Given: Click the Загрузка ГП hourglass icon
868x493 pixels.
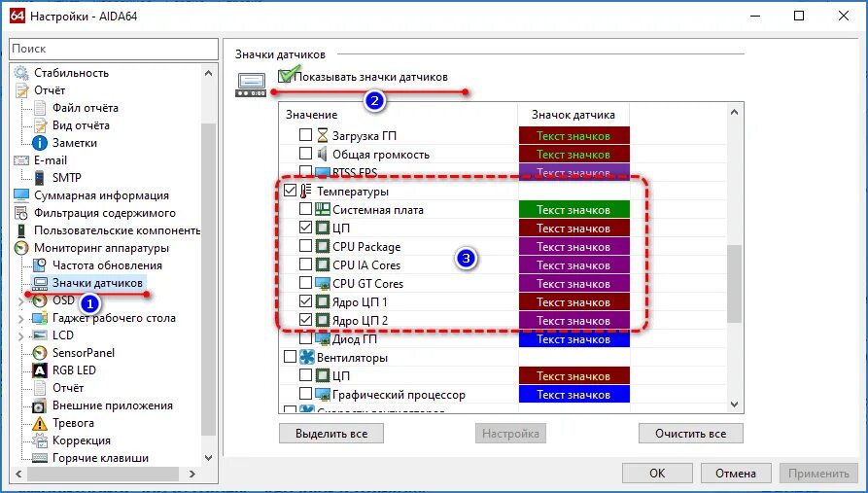Looking at the screenshot, I should pos(322,136).
